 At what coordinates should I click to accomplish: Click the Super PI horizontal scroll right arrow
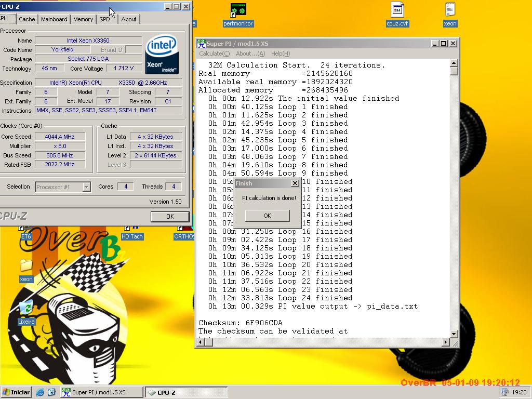pyautogui.click(x=446, y=342)
